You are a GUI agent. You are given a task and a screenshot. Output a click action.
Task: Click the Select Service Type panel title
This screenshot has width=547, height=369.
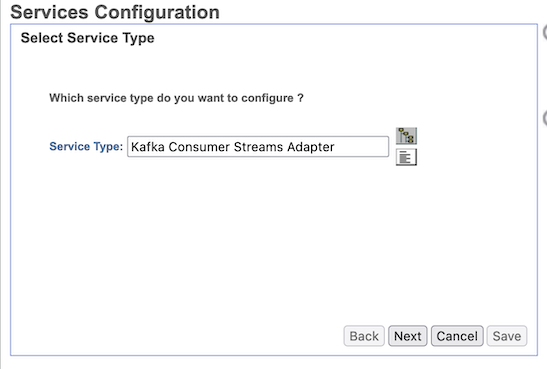point(87,38)
